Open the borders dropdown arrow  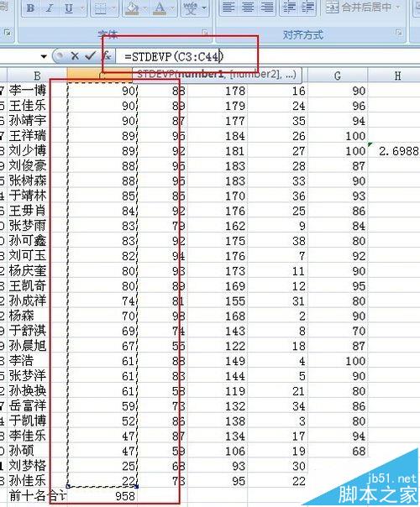114,8
